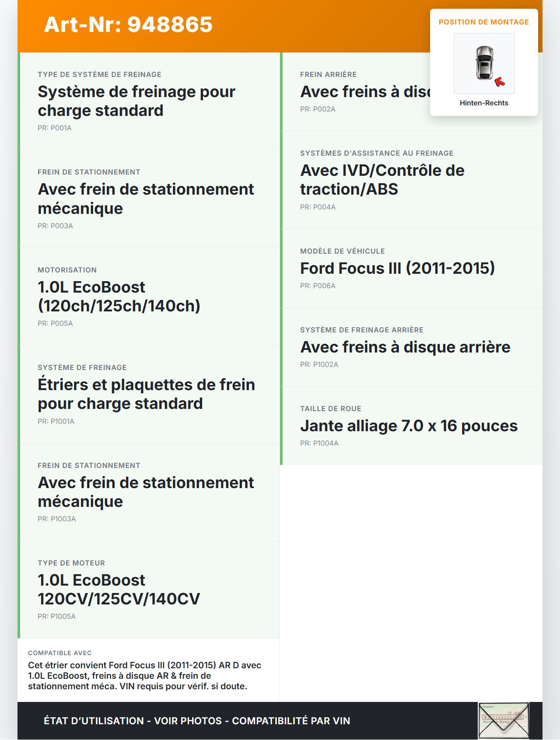The width and height of the screenshot is (560, 740).
Task: Click PR code P003A
Action: [x=55, y=226]
